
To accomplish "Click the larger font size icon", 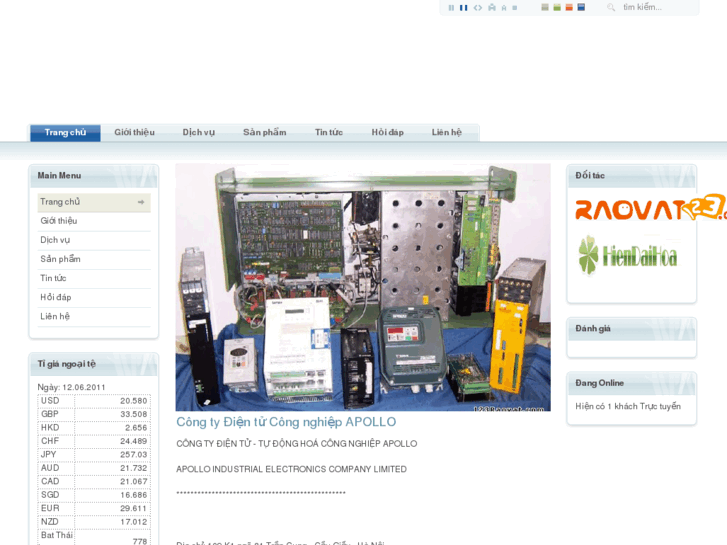I will point(491,8).
